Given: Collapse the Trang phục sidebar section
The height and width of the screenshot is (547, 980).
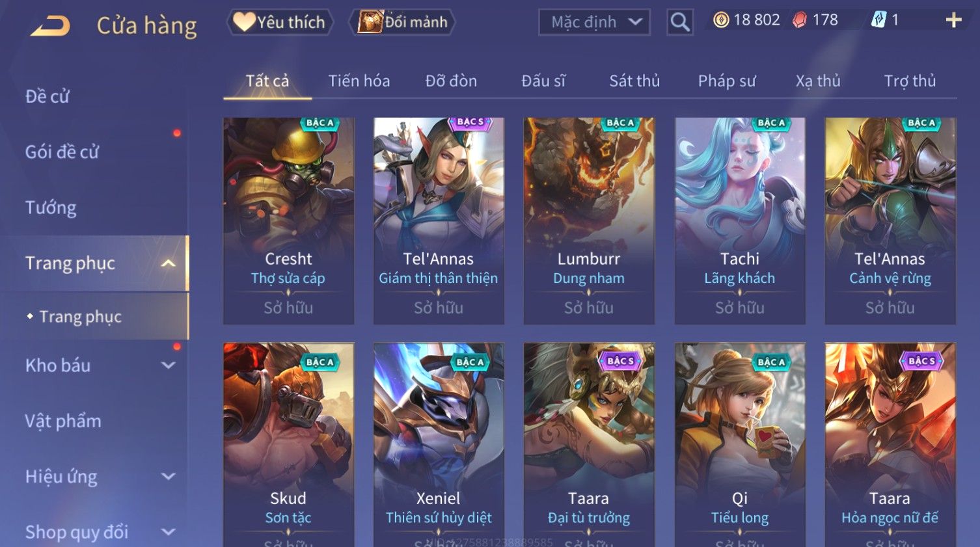Looking at the screenshot, I should [x=169, y=263].
